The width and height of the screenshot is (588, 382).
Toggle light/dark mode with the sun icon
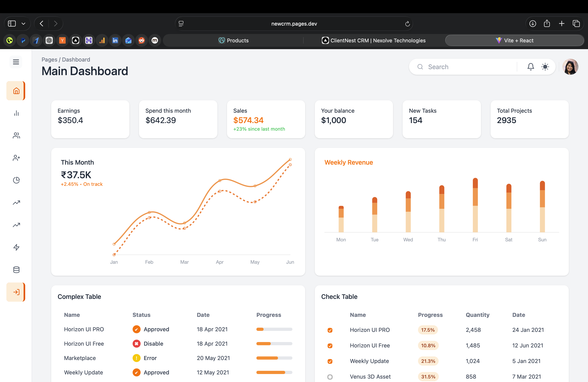point(545,67)
